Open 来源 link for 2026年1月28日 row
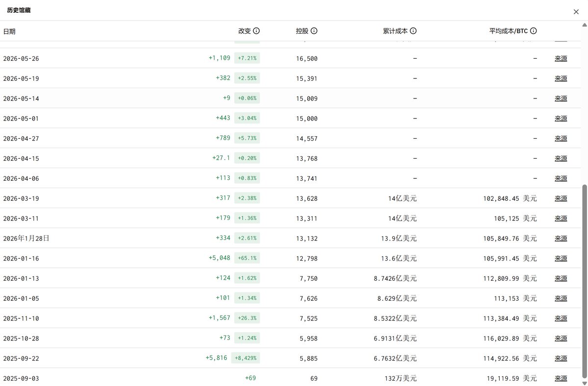Viewport: 588px width, 386px height. coord(561,239)
